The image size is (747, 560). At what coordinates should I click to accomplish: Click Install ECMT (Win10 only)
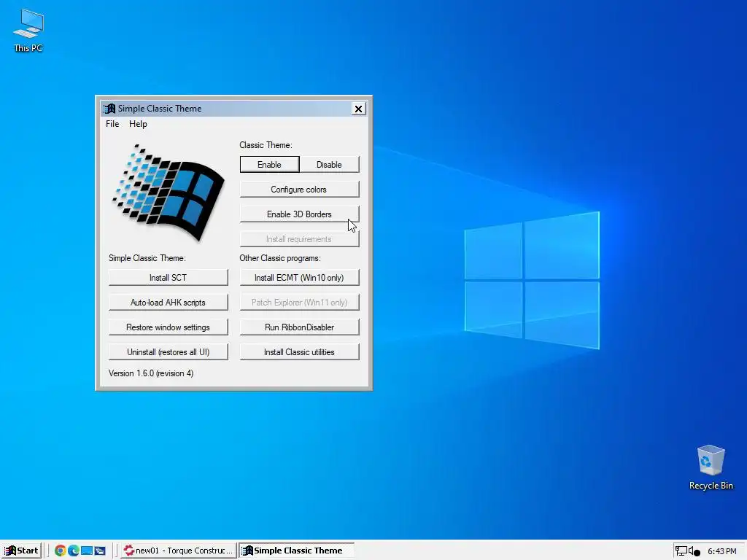pos(299,278)
